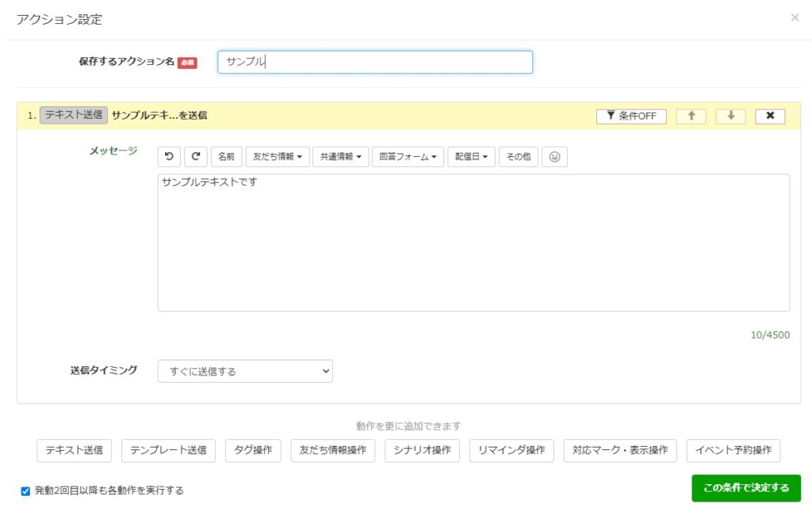Open the 回答フォーム dropdown
812x519 pixels.
pyautogui.click(x=408, y=157)
